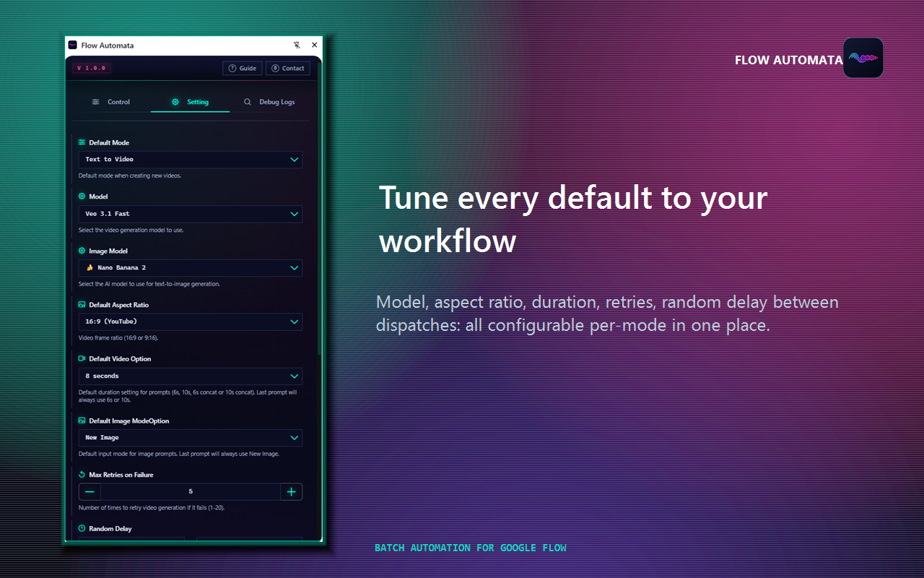This screenshot has width=924, height=578.
Task: Click the Default Video Option camera icon
Action: (82, 358)
